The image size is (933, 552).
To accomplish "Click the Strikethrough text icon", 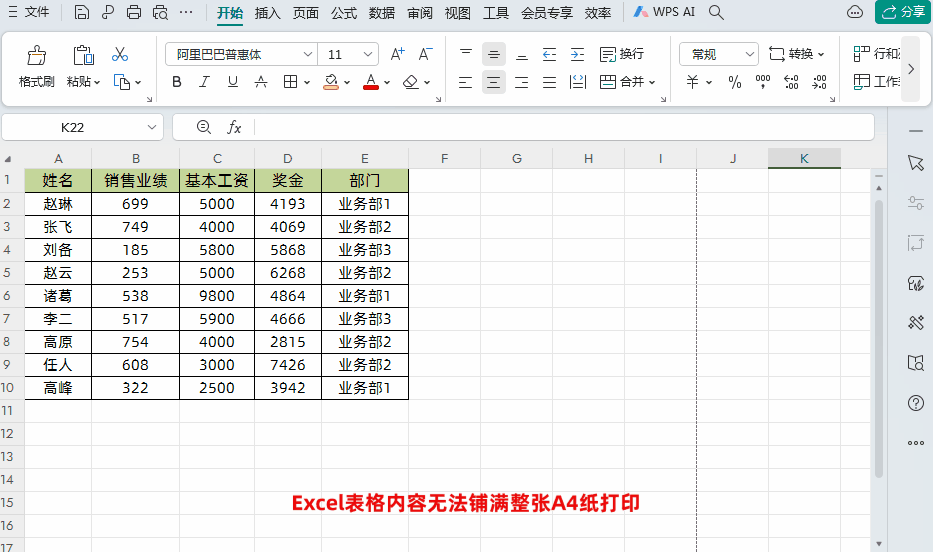I will [260, 82].
